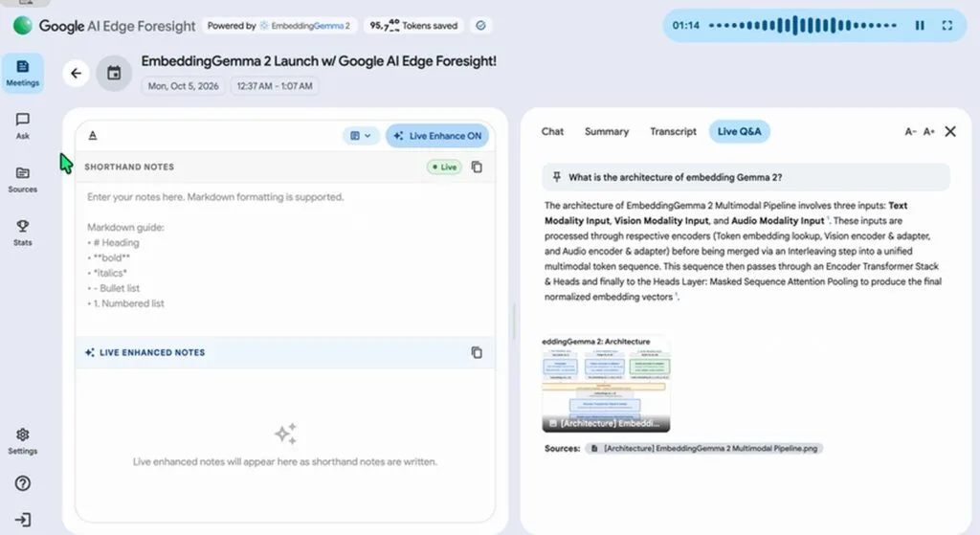
Task: Switch to the Chat tab
Action: (x=552, y=131)
